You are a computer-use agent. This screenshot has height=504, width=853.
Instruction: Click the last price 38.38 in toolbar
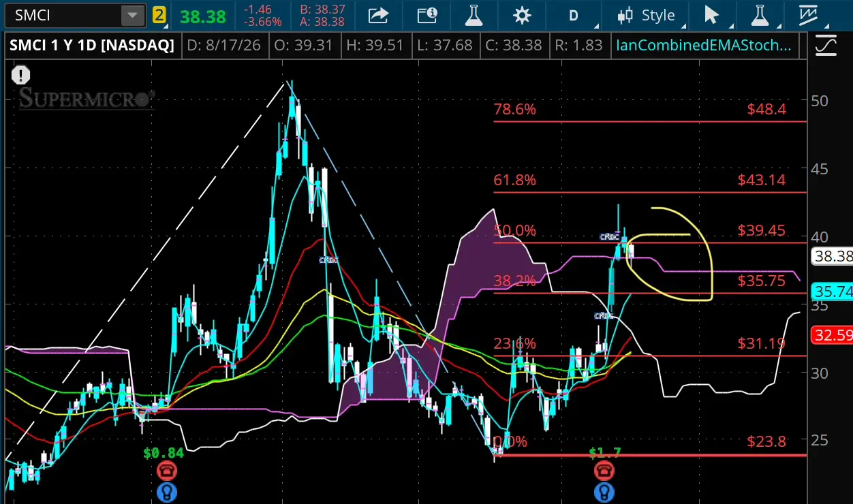pos(202,16)
